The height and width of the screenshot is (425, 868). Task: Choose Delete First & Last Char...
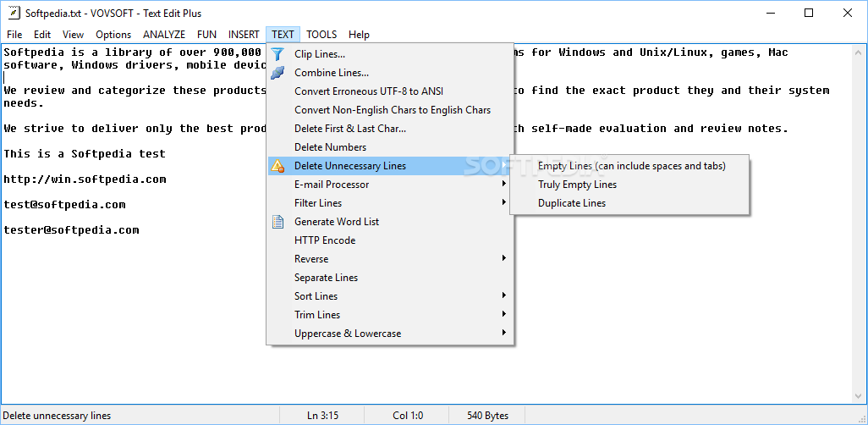tap(391, 129)
